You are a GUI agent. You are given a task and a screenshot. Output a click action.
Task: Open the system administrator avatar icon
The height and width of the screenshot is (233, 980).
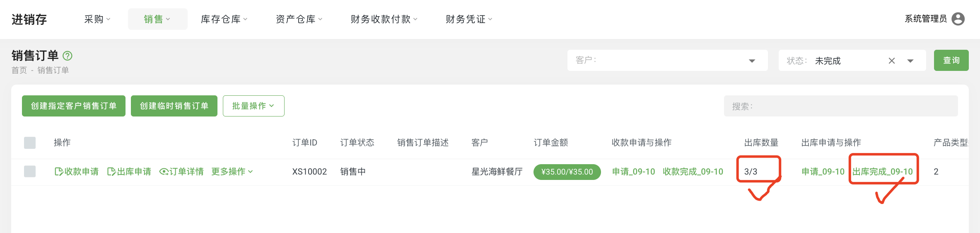[958, 19]
